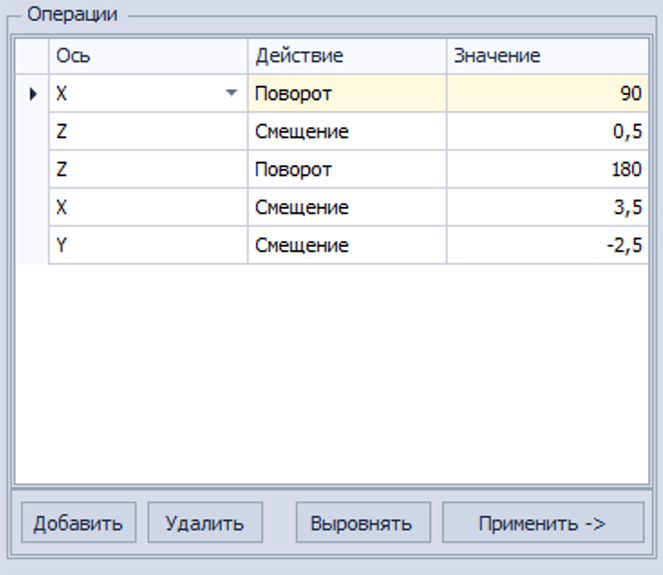This screenshot has height=575, width=663.
Task: Click value cell containing 3,5
Action: [548, 207]
